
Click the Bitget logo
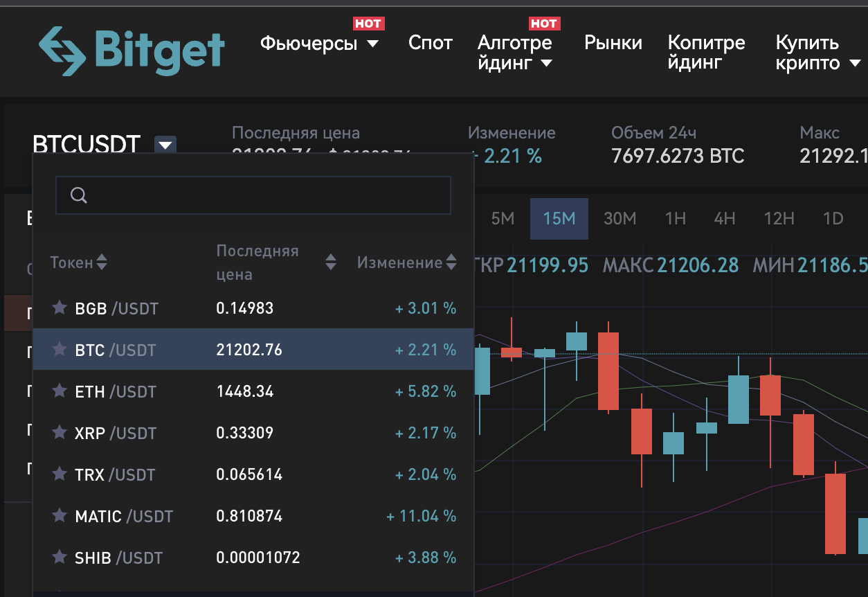[132, 51]
